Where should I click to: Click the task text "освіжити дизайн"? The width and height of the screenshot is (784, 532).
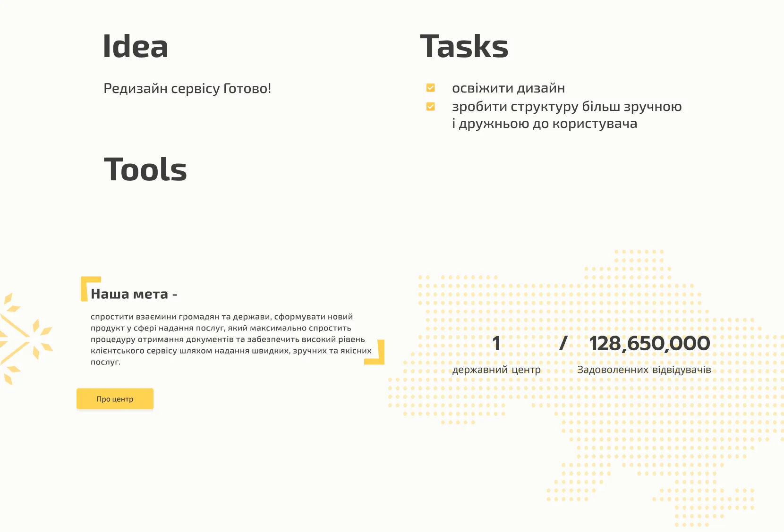pyautogui.click(x=509, y=88)
